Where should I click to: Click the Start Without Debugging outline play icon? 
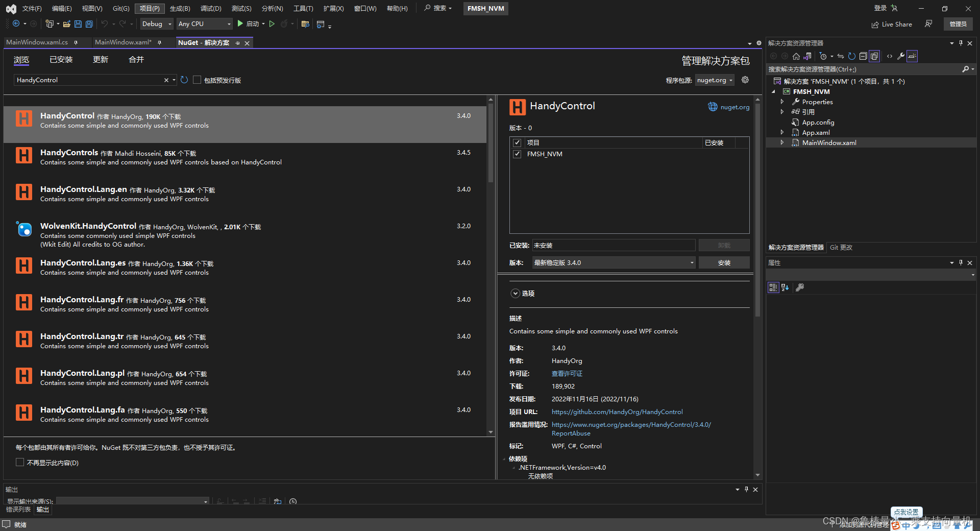tap(272, 23)
